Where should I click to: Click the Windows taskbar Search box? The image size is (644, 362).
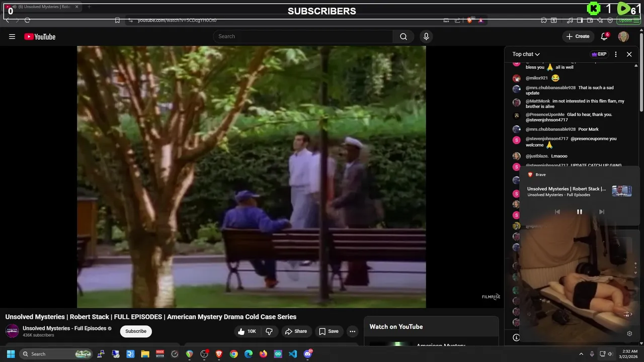click(56, 354)
